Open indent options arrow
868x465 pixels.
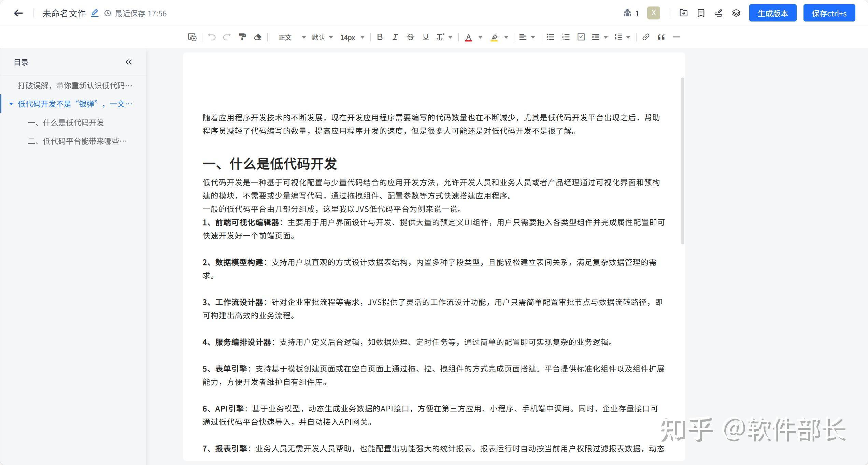[606, 37]
